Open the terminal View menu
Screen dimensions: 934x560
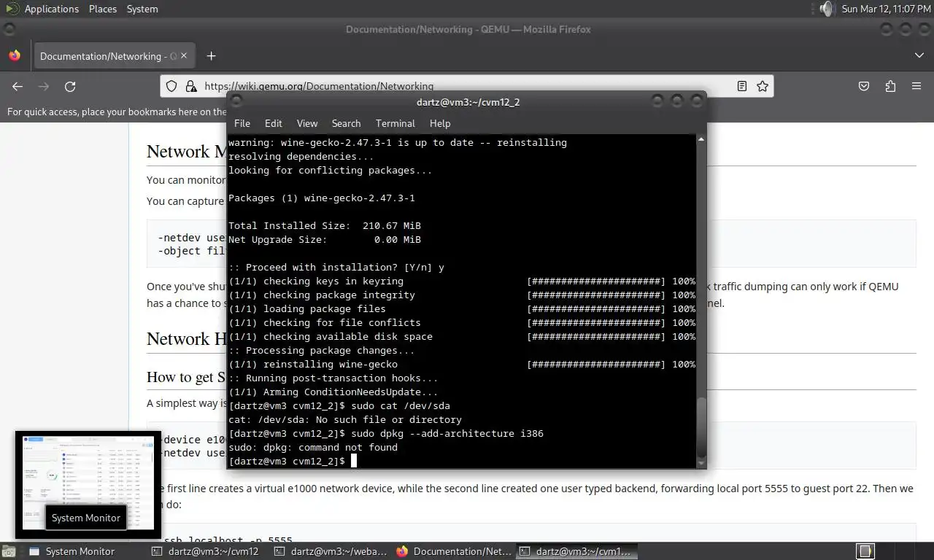(x=307, y=123)
